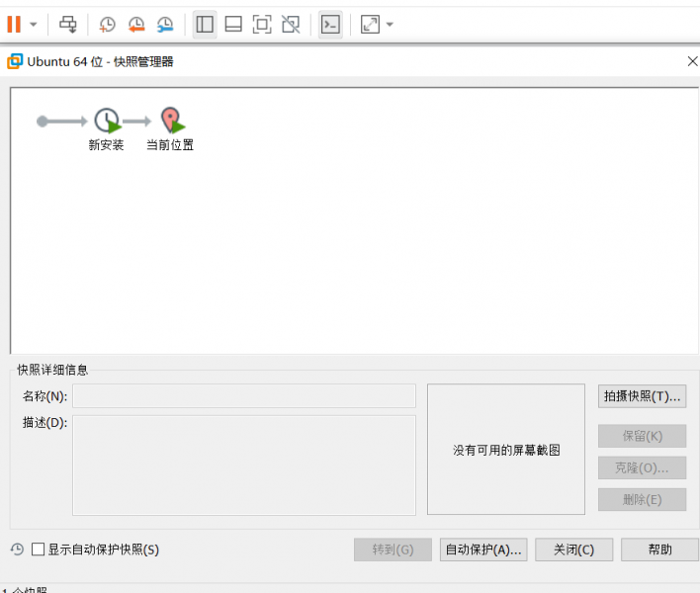Click the 拍摄快照(T)... button

(642, 396)
